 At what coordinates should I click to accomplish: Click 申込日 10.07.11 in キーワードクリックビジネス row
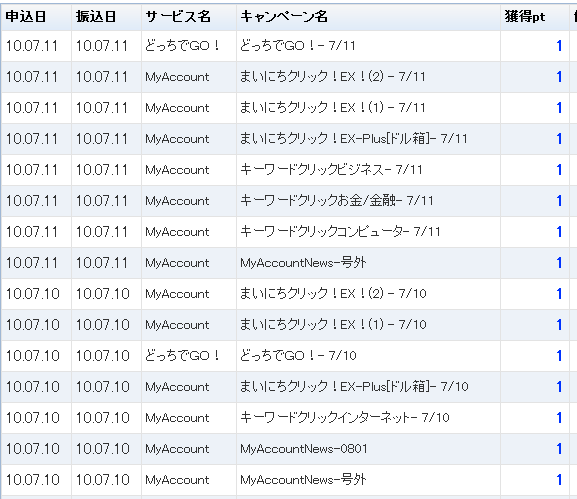[x=32, y=170]
